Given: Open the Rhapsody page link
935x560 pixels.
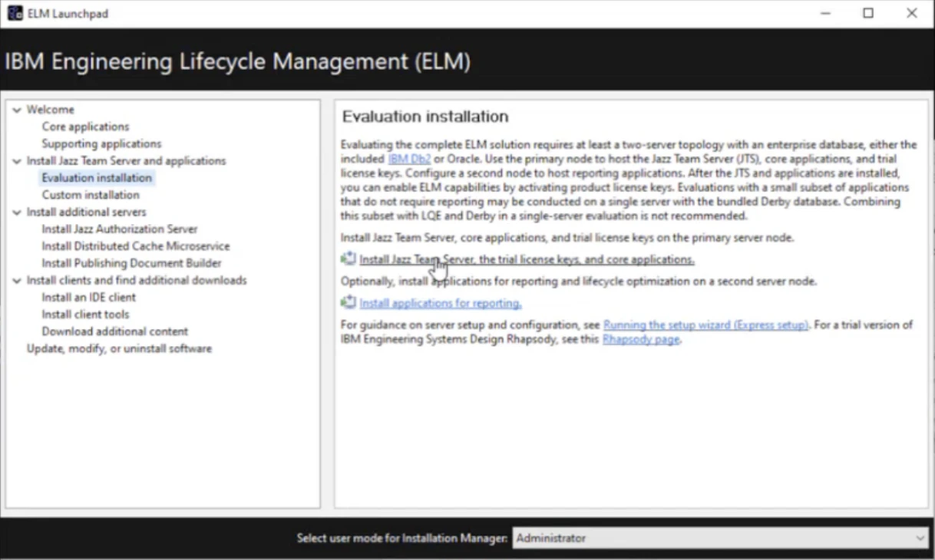Looking at the screenshot, I should 641,339.
